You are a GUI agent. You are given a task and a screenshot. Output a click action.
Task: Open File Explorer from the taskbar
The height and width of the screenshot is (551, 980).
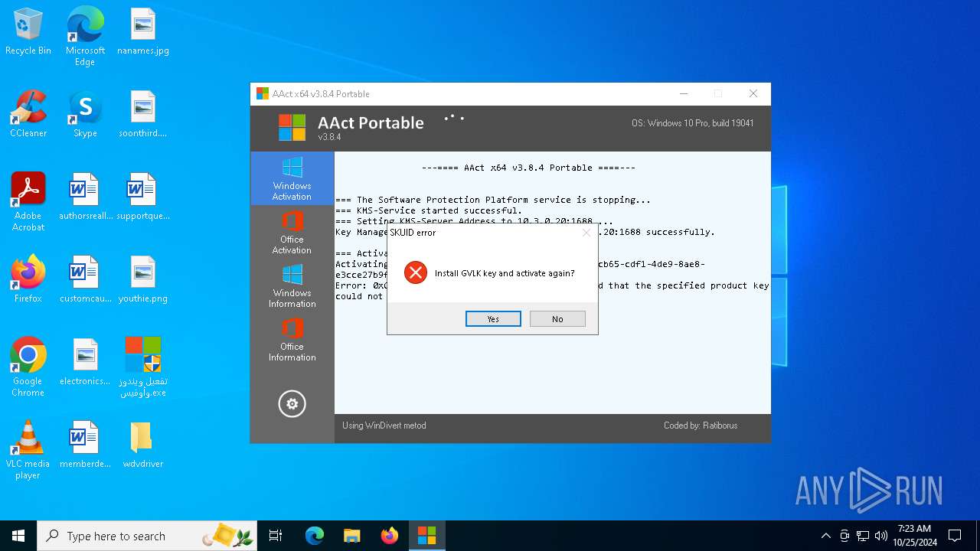352,536
